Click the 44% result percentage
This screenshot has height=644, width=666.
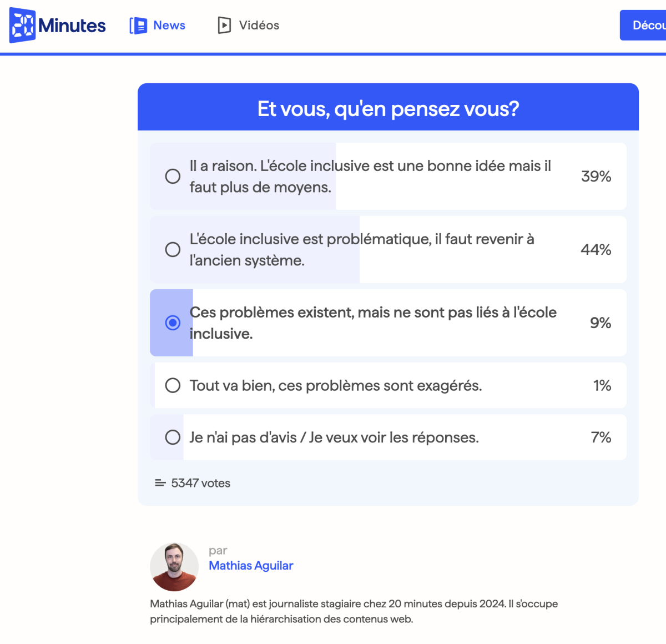(x=596, y=249)
